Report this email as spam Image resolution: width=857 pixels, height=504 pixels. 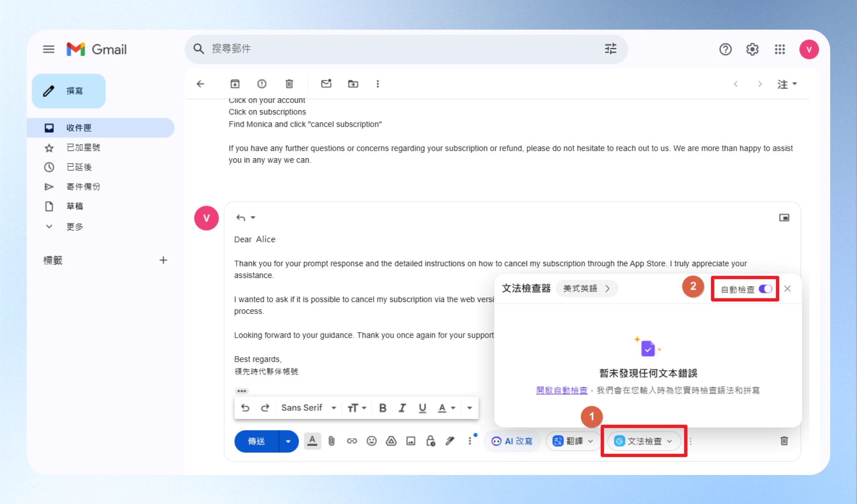[x=262, y=84]
